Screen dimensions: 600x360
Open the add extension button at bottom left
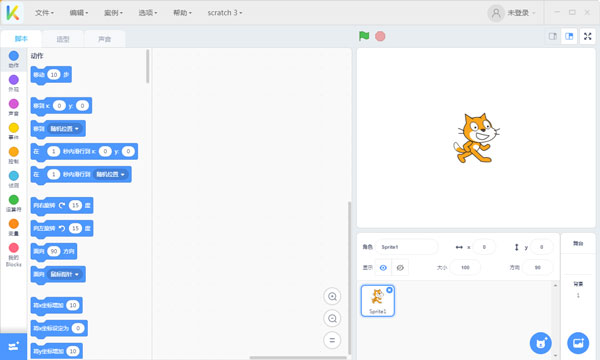pos(13,346)
